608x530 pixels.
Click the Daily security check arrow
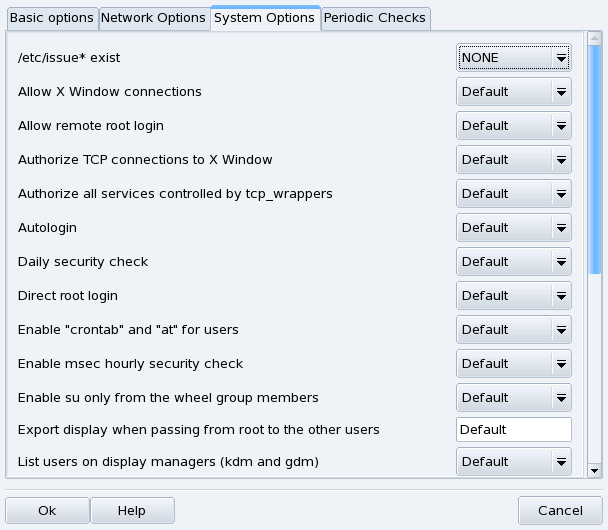(561, 262)
